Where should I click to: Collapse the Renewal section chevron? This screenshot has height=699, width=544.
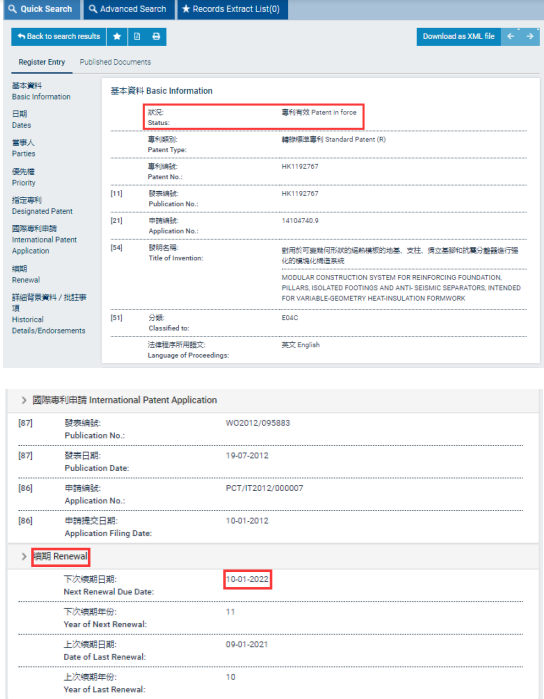pyautogui.click(x=24, y=556)
